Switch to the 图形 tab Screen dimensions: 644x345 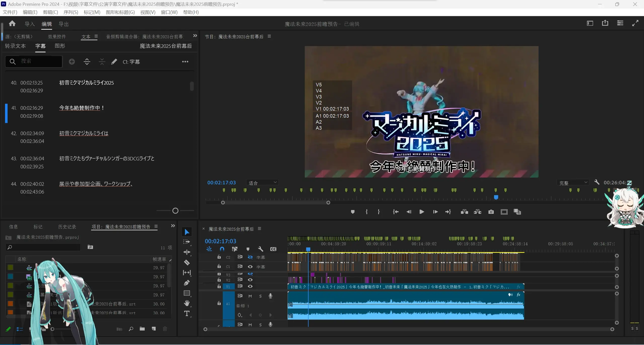[x=60, y=46]
